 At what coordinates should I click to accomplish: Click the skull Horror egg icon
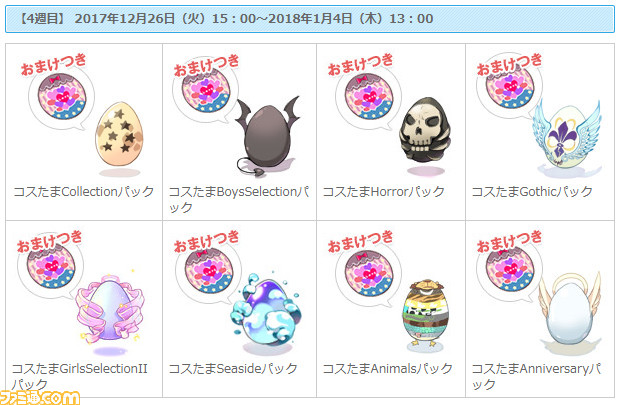tap(425, 130)
